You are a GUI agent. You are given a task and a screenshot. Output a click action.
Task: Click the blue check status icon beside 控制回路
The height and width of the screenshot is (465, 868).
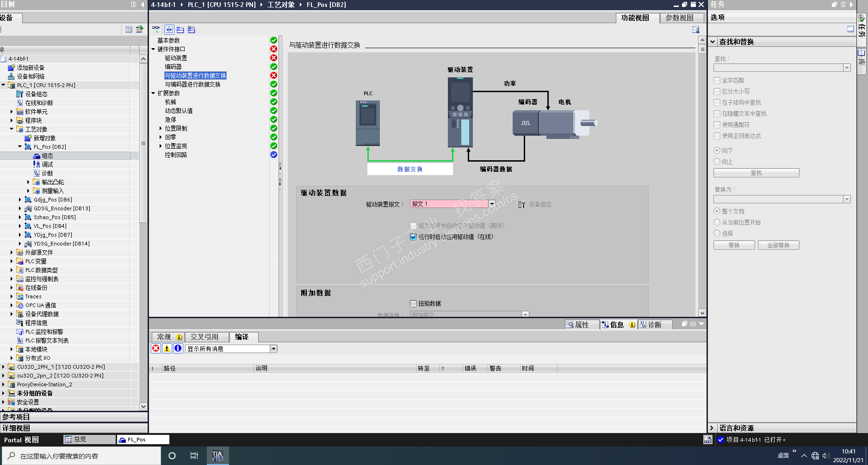click(x=274, y=155)
